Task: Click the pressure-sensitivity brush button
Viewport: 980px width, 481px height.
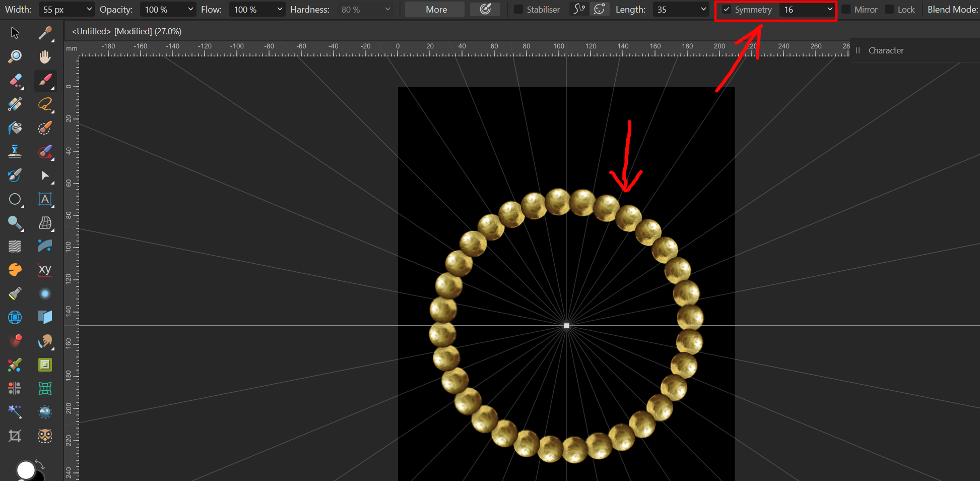Action: click(485, 10)
